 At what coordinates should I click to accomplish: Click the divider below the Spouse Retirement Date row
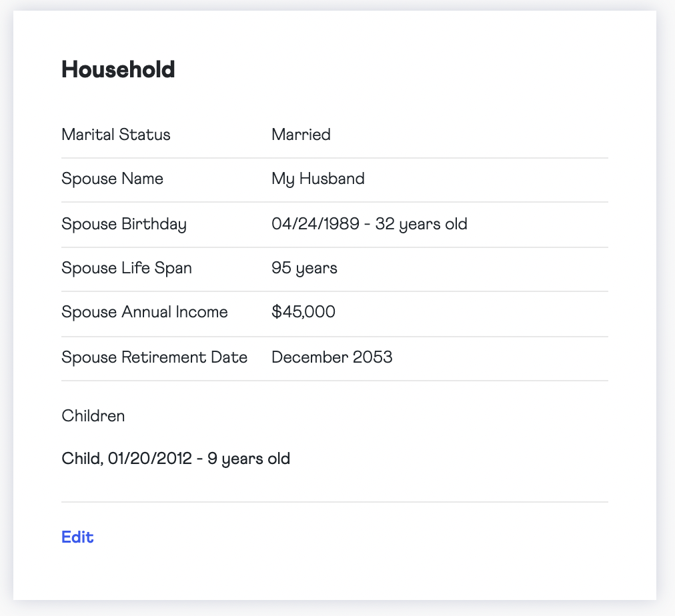click(x=335, y=381)
